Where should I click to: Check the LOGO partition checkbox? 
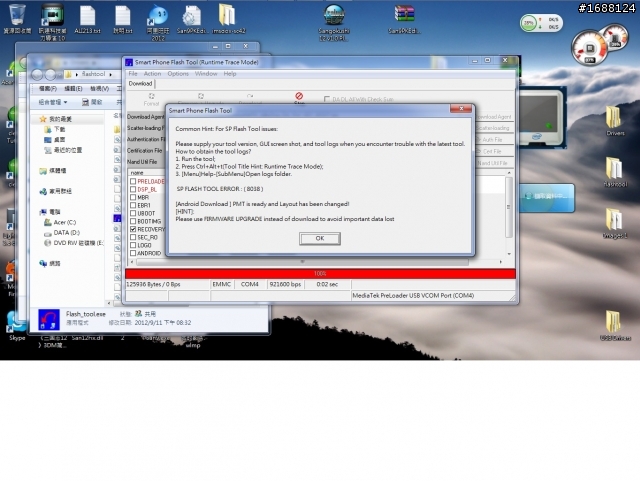click(133, 245)
